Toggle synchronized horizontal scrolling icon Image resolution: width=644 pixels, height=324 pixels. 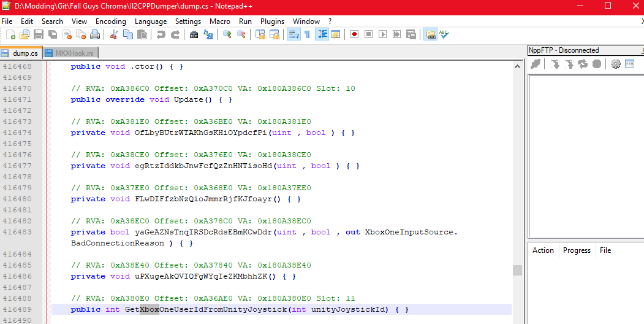pyautogui.click(x=275, y=35)
